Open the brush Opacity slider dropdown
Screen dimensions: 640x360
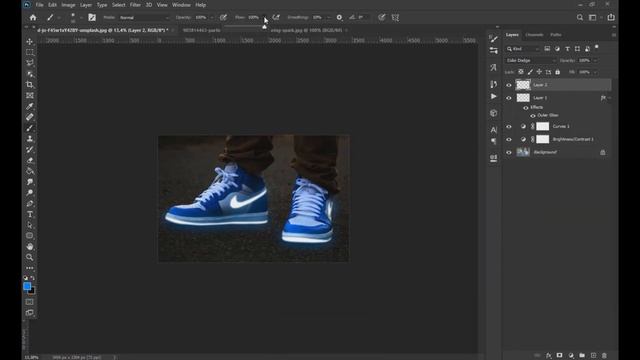211,18
